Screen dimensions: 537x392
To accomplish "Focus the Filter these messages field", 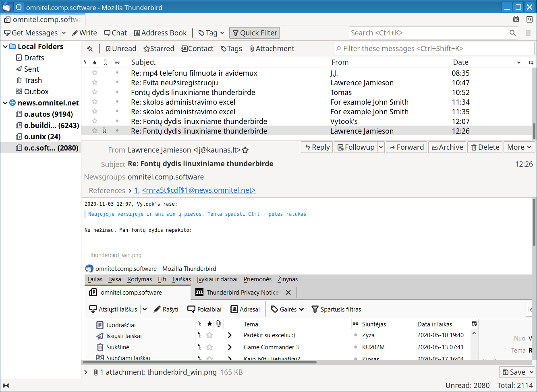I will click(434, 49).
